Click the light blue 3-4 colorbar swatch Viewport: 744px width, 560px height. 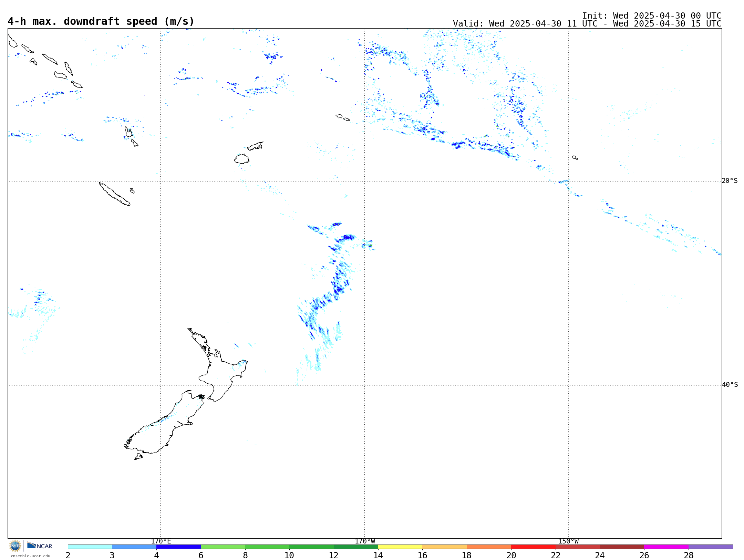134,547
